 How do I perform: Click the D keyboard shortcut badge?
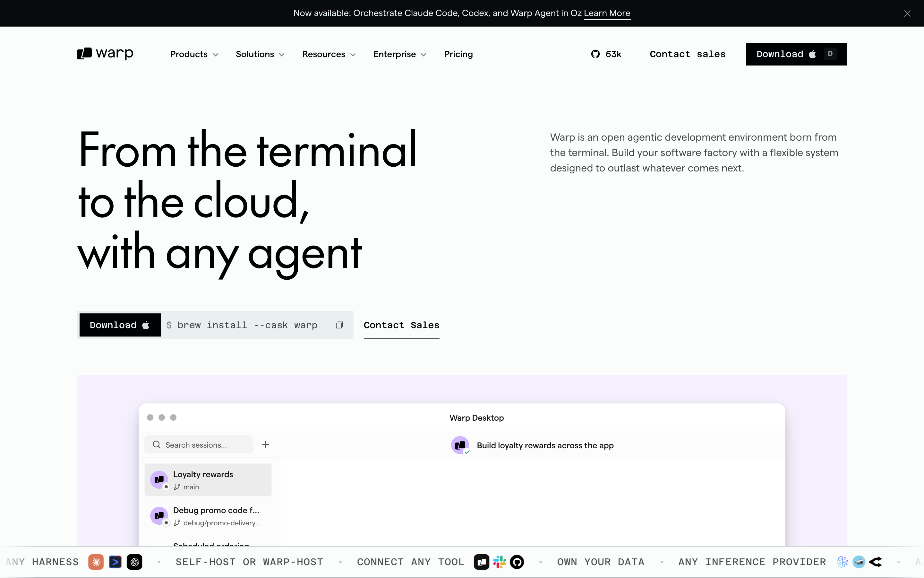830,54
